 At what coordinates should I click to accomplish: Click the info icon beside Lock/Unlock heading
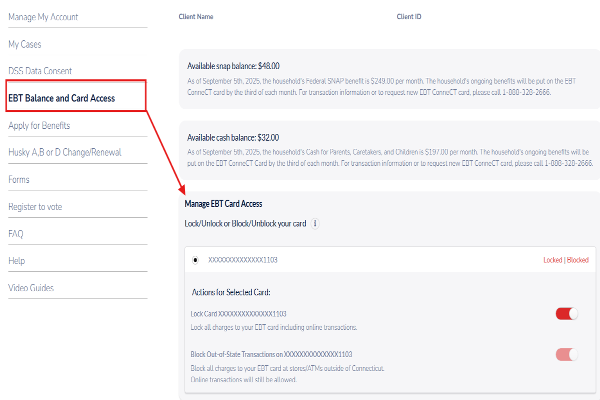coord(315,223)
